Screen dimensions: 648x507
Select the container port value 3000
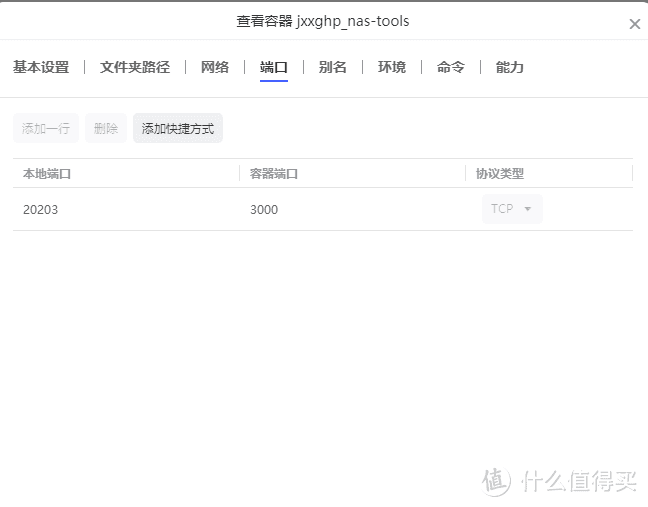coord(264,209)
